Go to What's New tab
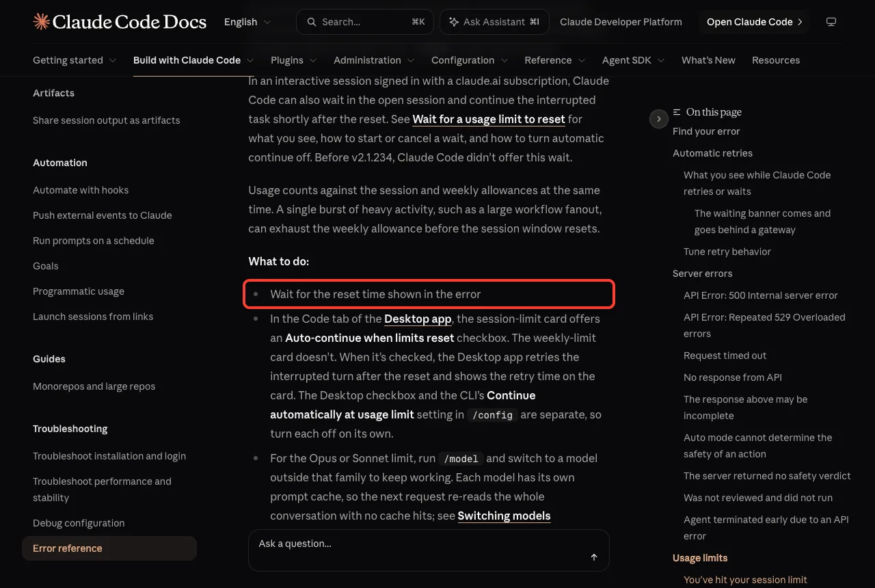875x588 pixels. [x=708, y=60]
